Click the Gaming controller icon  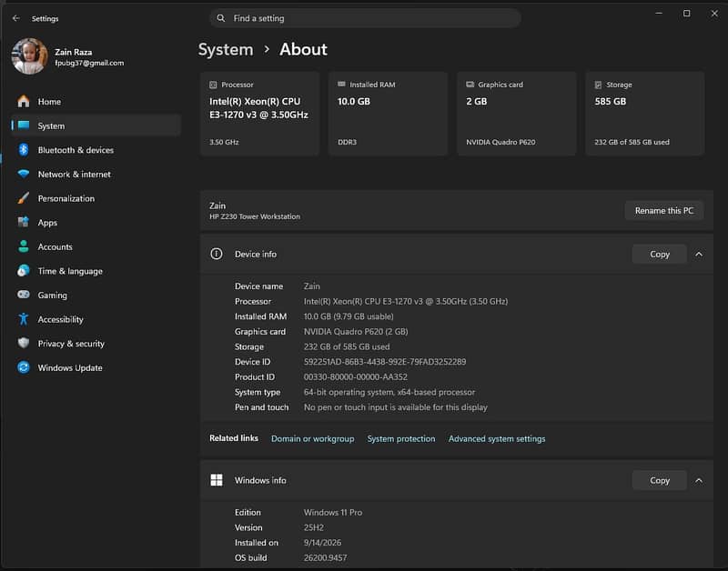click(24, 295)
